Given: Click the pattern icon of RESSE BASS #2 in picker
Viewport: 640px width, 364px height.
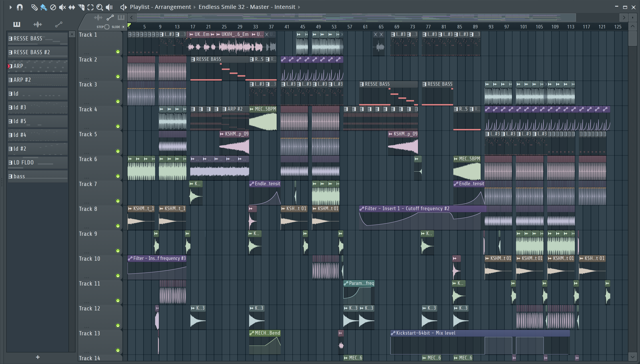Looking at the screenshot, I should [10, 52].
